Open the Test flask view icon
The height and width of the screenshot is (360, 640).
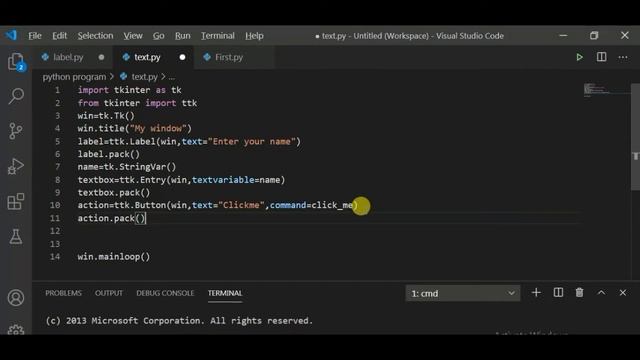pos(16,236)
